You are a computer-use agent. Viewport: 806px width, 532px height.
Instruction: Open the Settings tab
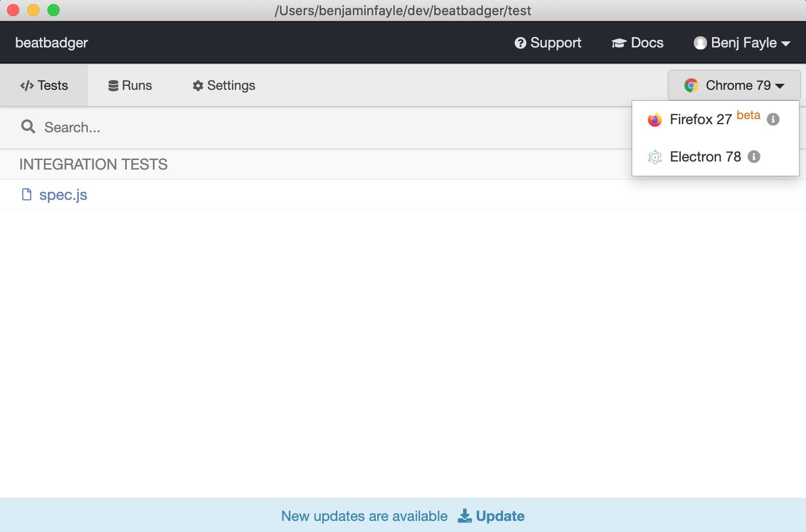224,85
